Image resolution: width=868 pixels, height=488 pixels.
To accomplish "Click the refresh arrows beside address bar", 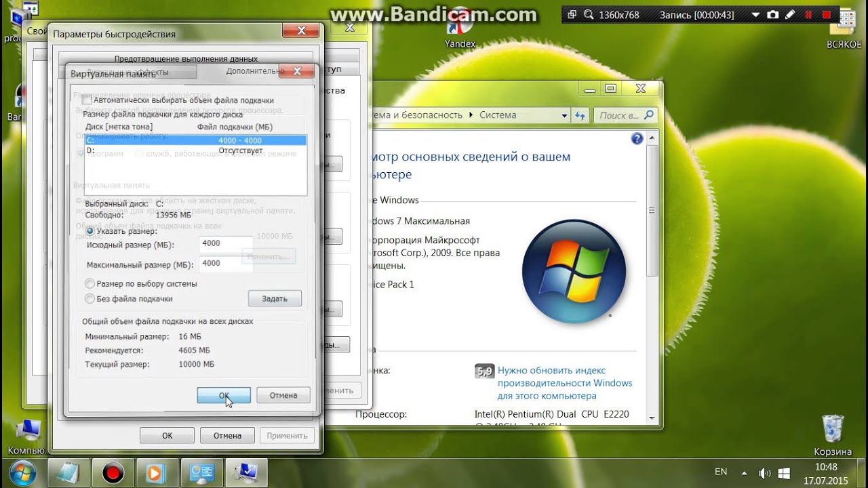I will pos(580,115).
